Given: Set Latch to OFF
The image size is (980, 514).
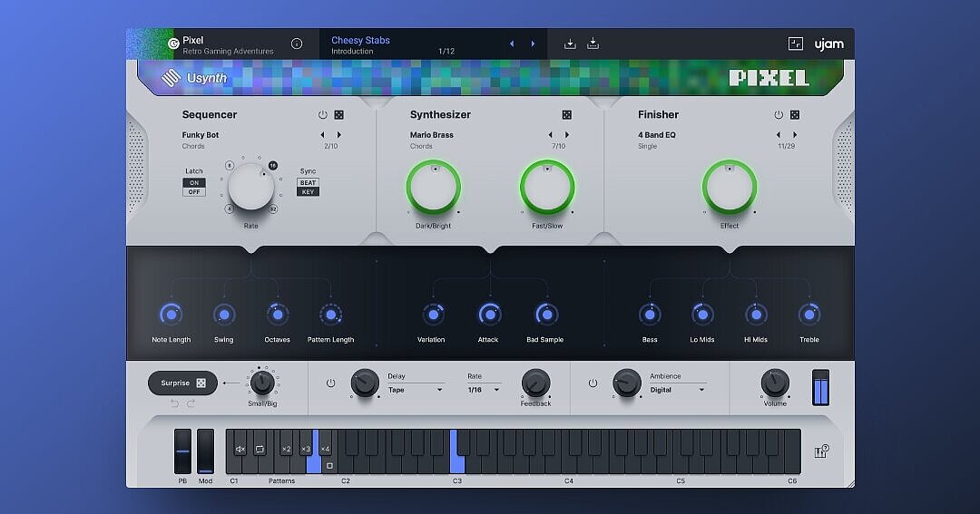Looking at the screenshot, I should pos(194,192).
